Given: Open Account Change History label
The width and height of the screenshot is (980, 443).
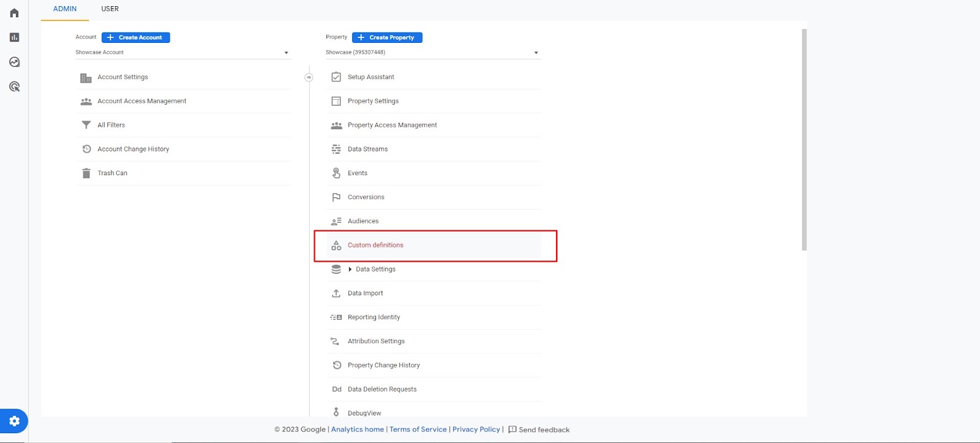Looking at the screenshot, I should click(x=134, y=149).
